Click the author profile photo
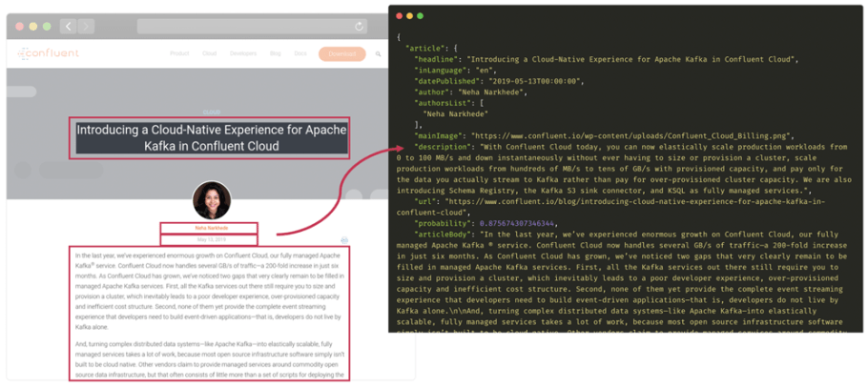Screen dimensions: 868x388 click(x=212, y=200)
